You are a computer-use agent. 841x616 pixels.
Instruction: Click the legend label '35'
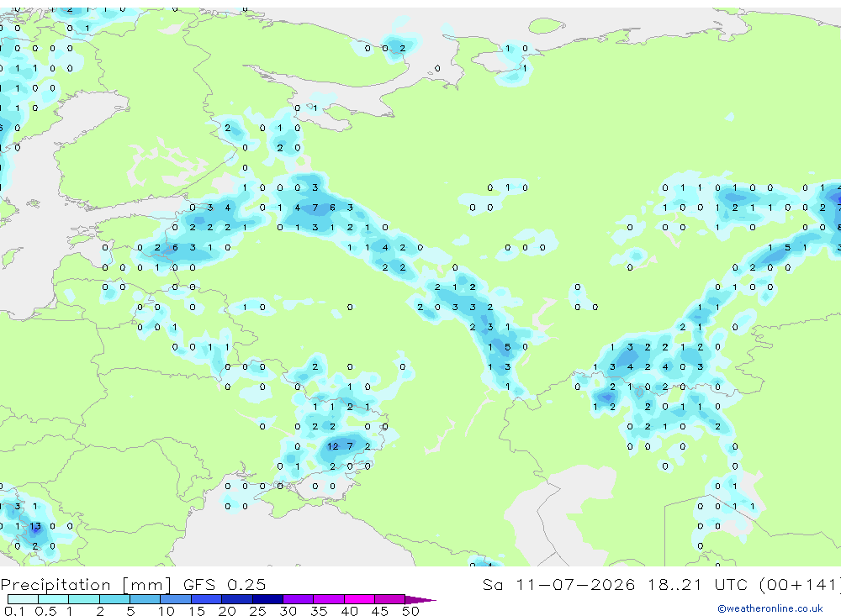319,611
